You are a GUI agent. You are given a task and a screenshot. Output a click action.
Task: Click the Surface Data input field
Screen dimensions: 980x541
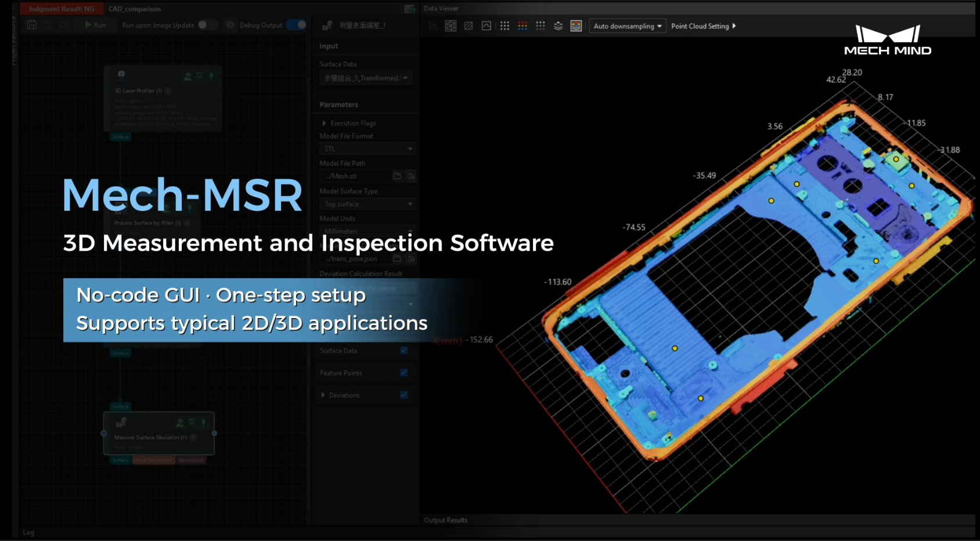pos(365,77)
